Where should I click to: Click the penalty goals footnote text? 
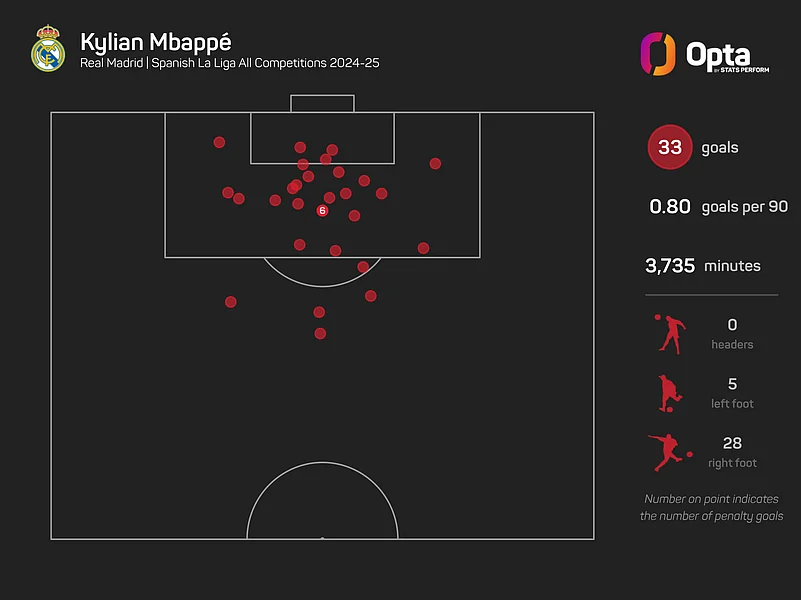pos(711,507)
